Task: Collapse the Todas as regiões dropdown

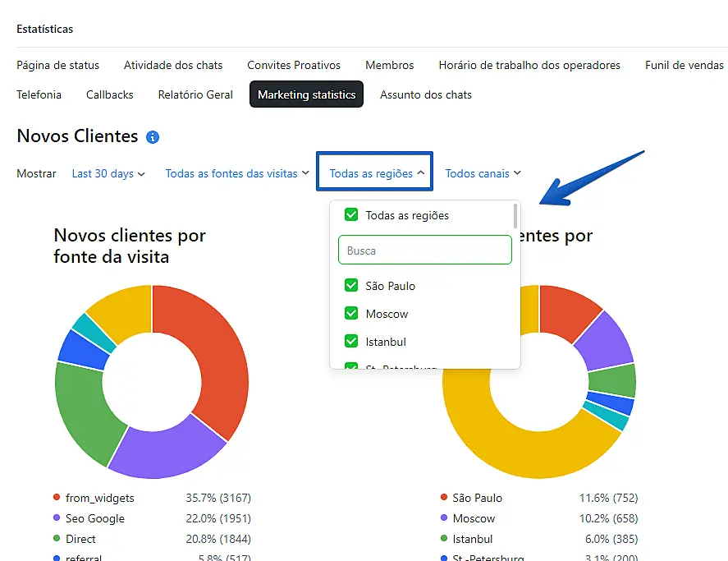Action: 377,173
